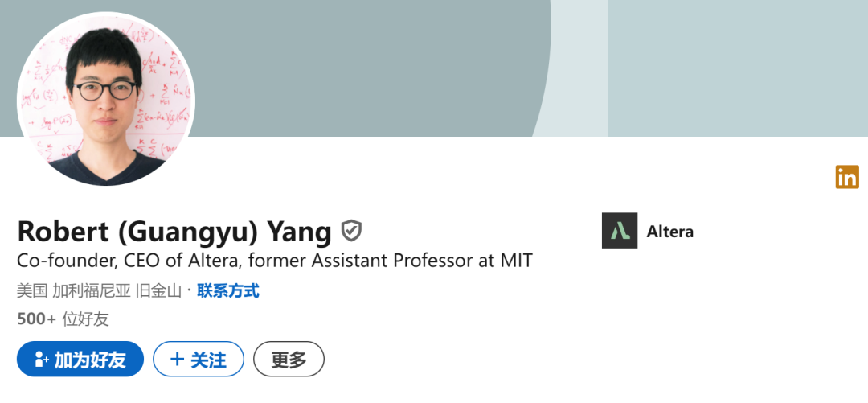868x403 pixels.
Task: Open the Altera company name link
Action: pyautogui.click(x=669, y=232)
